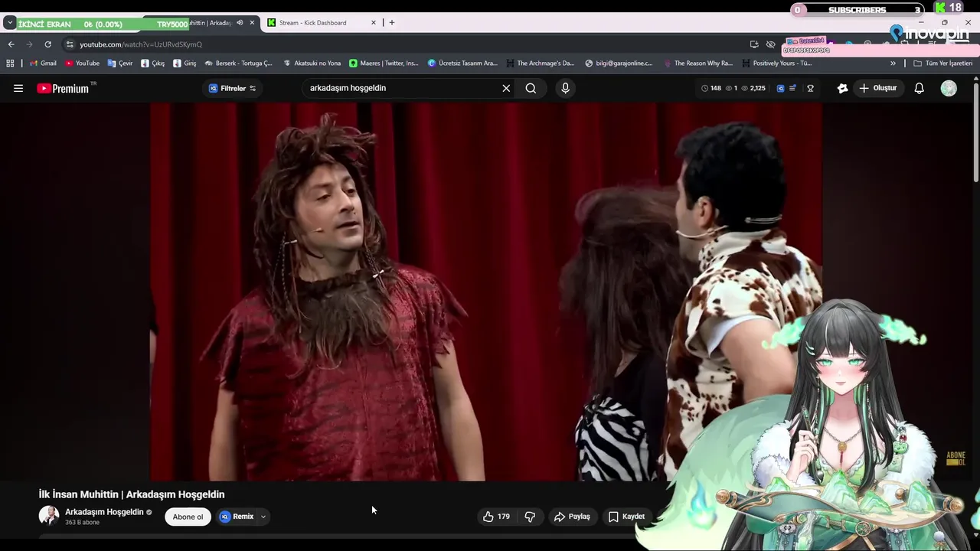Open The Archmage's Da... bookmark
This screenshot has width=980, height=551.
(x=540, y=64)
